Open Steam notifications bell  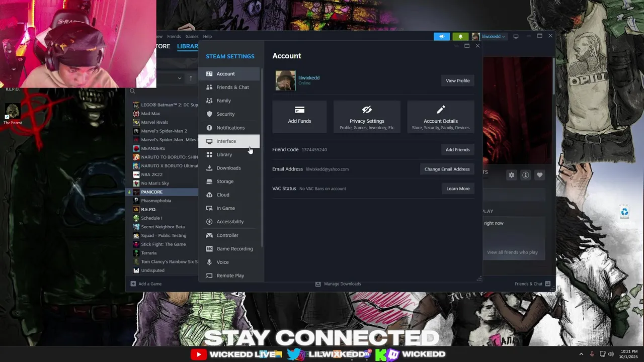click(x=460, y=36)
